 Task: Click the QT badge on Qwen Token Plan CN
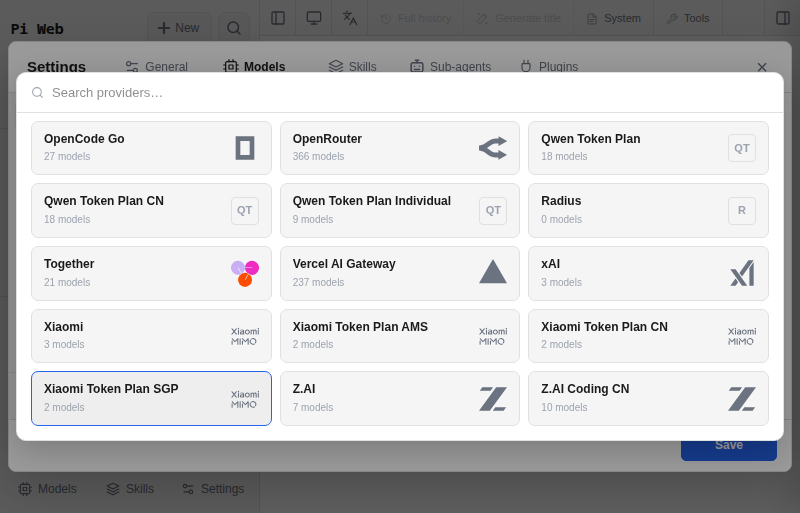(244, 210)
